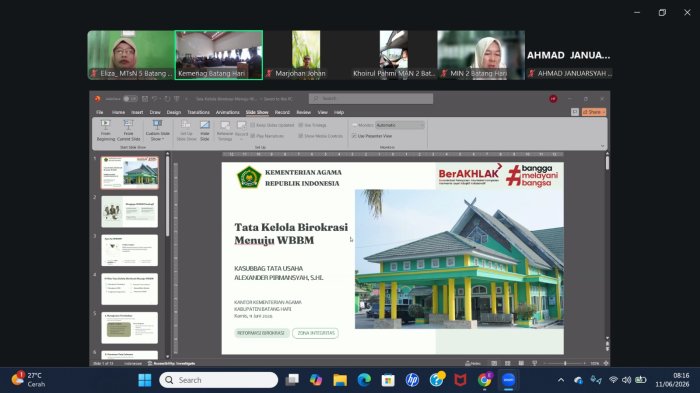700x393 pixels.
Task: Adjust the zoom slider in status bar
Action: coord(565,364)
